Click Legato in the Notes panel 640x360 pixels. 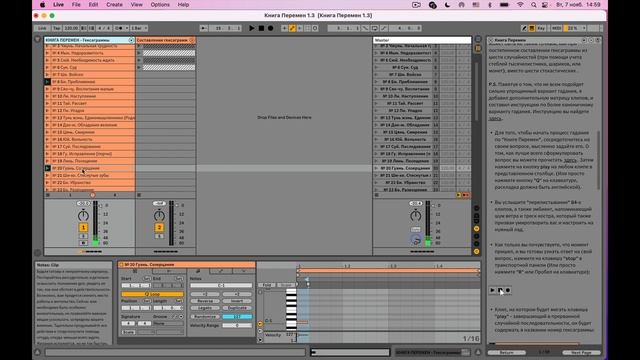pos(205,308)
